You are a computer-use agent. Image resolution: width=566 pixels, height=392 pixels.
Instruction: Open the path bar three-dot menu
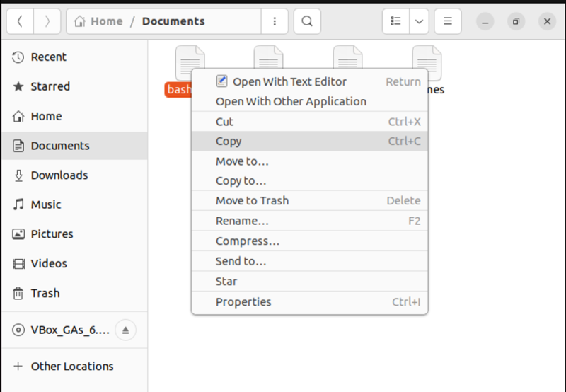(x=275, y=21)
